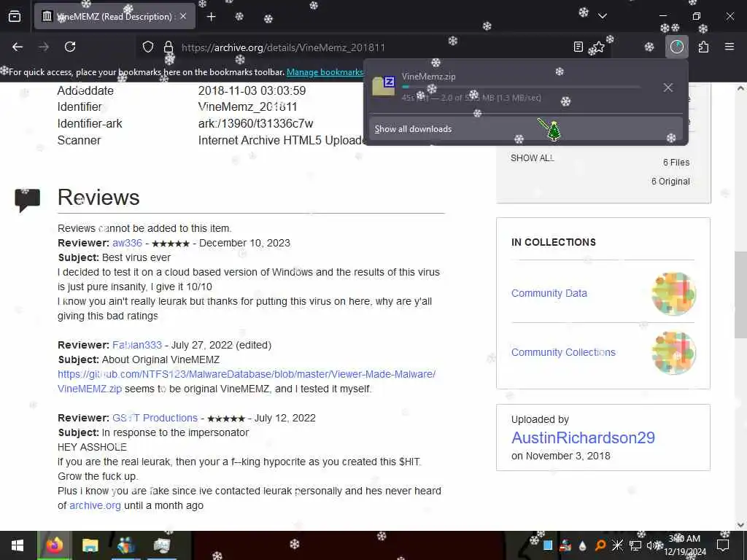The width and height of the screenshot is (747, 560).
Task: Click the subject text Best virus ever
Action: (136, 257)
